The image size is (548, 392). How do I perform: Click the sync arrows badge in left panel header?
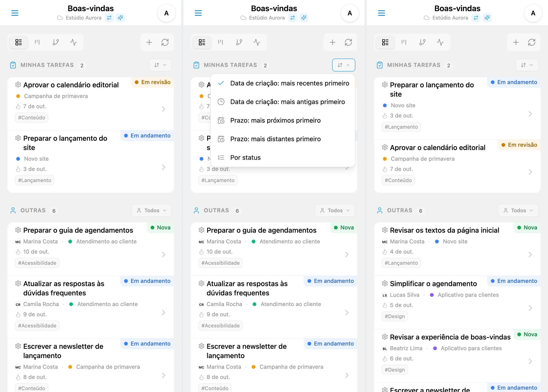[x=109, y=18]
